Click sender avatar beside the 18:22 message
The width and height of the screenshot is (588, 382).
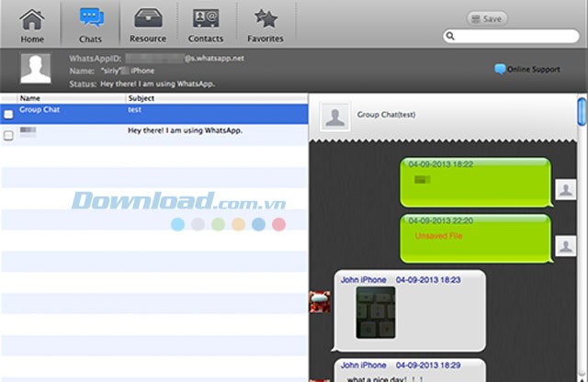[x=566, y=190]
